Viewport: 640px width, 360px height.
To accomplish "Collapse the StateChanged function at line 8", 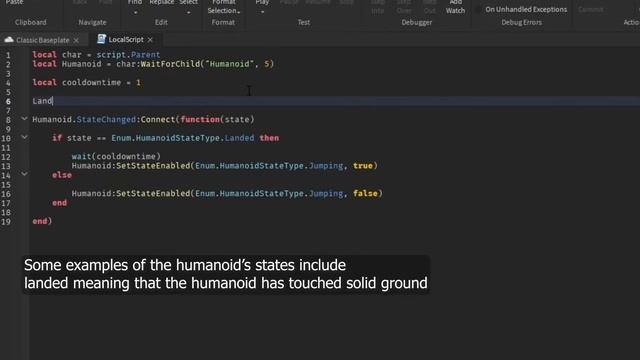I will click(x=24, y=119).
